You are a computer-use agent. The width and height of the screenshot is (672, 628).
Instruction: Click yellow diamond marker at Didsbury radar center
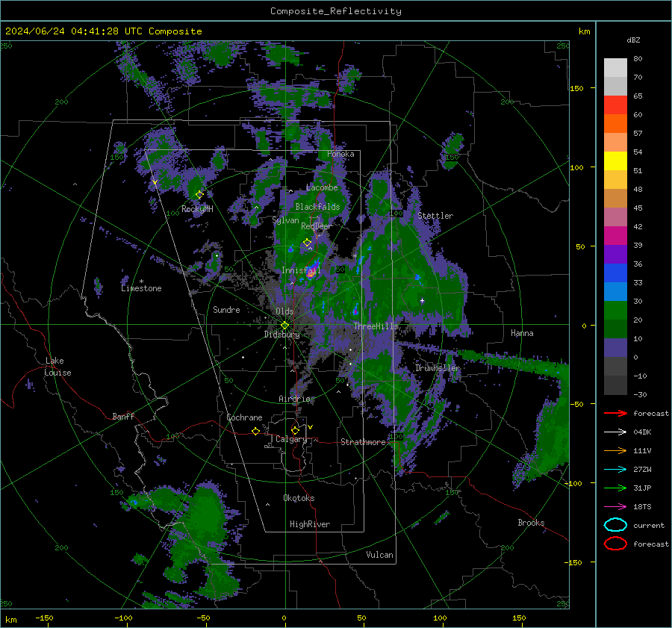tap(284, 326)
